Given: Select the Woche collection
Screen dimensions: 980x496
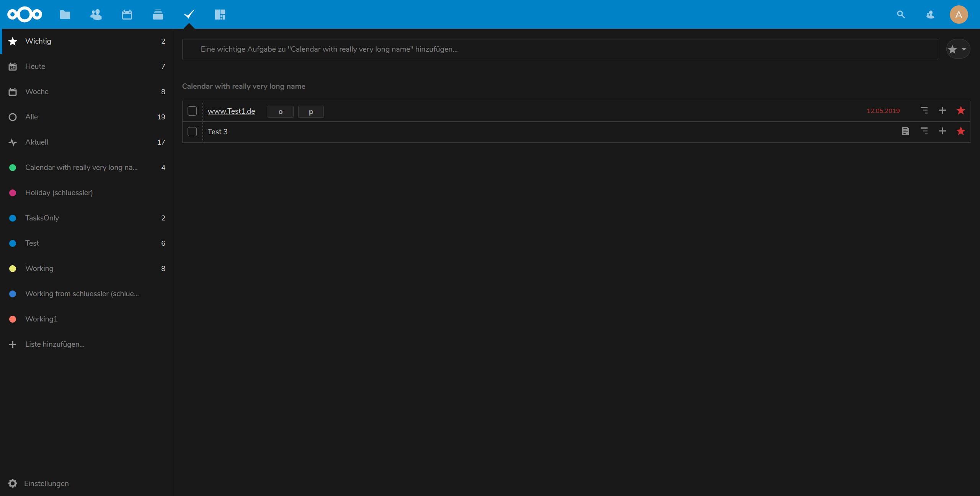Looking at the screenshot, I should point(86,91).
